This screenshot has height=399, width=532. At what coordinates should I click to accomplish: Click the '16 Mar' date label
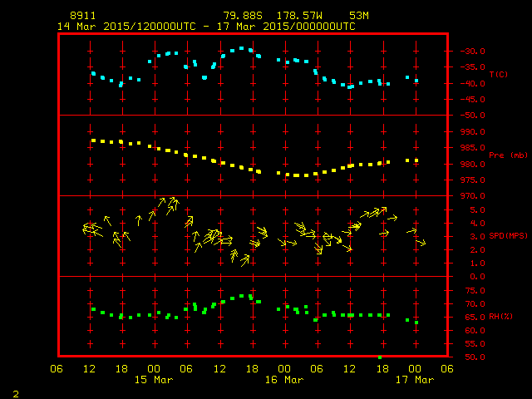(x=284, y=380)
